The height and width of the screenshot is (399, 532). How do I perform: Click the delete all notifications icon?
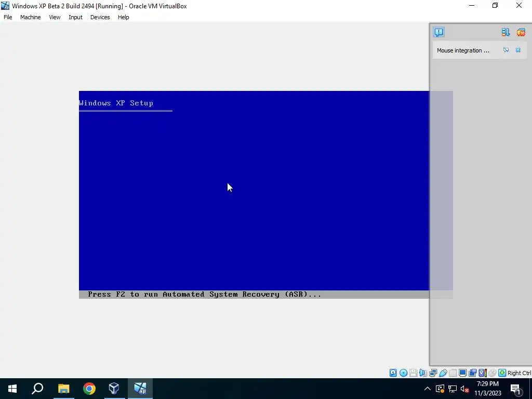coord(521,32)
